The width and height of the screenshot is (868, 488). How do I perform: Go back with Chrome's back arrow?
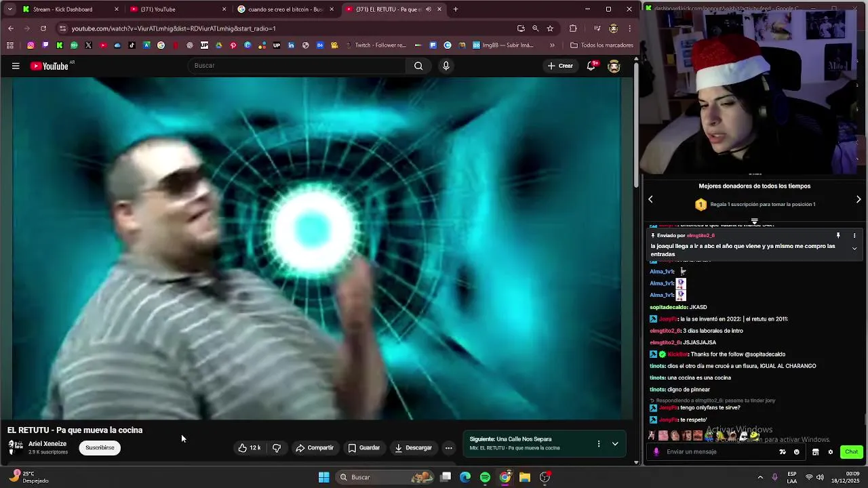(11, 28)
